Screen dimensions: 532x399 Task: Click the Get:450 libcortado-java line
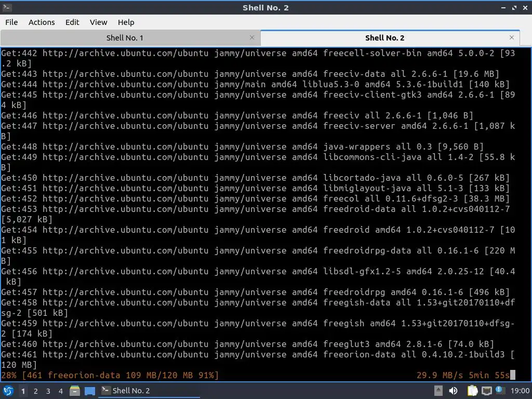(x=255, y=178)
